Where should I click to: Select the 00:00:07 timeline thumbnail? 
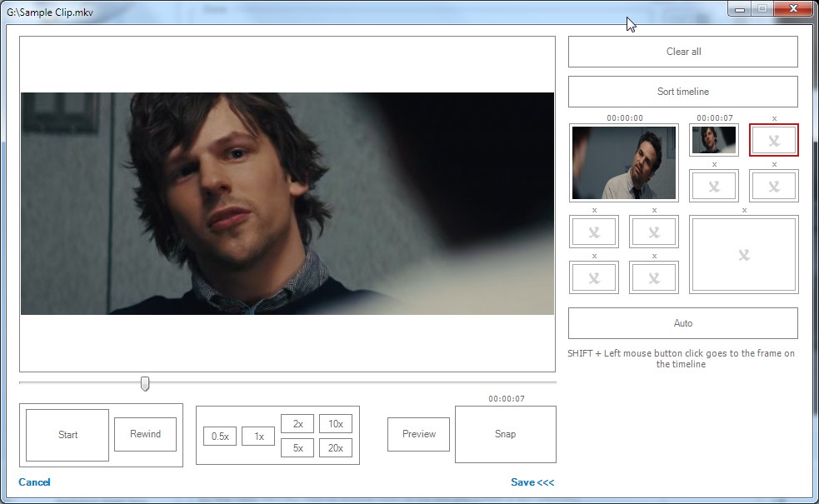(714, 140)
